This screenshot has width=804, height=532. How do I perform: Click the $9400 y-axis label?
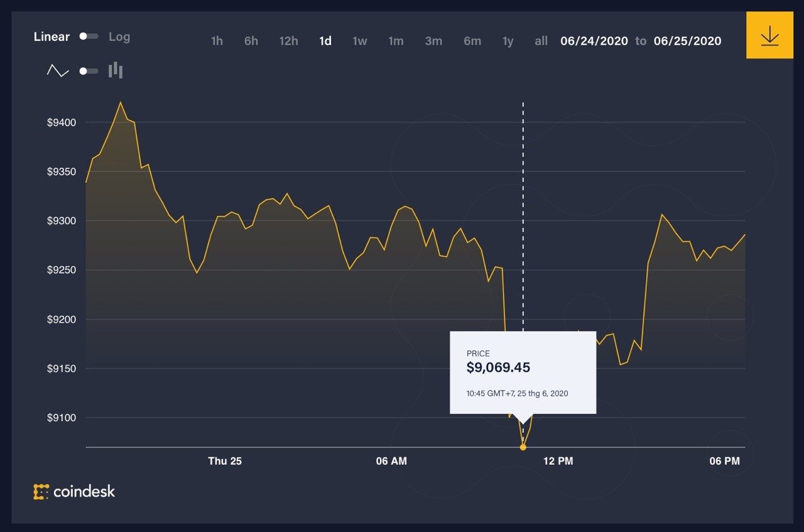click(x=62, y=122)
